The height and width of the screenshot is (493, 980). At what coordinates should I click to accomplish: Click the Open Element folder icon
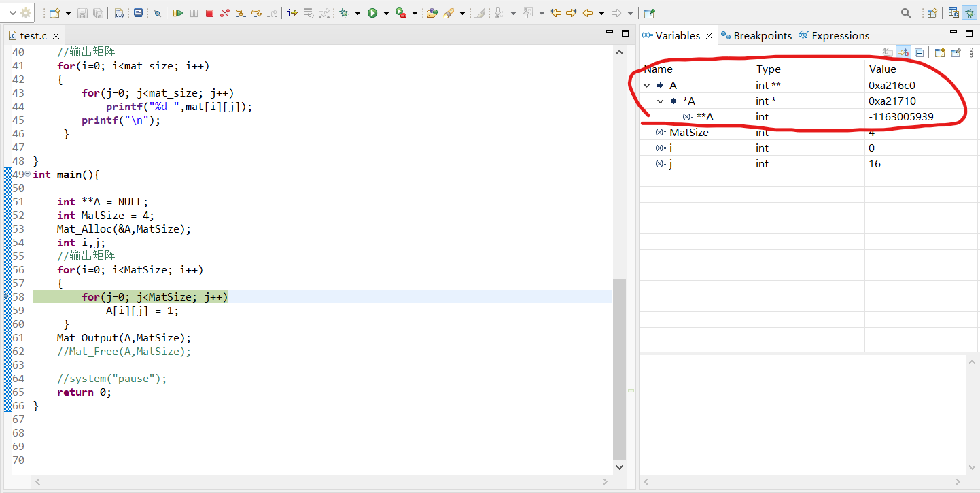tap(432, 13)
